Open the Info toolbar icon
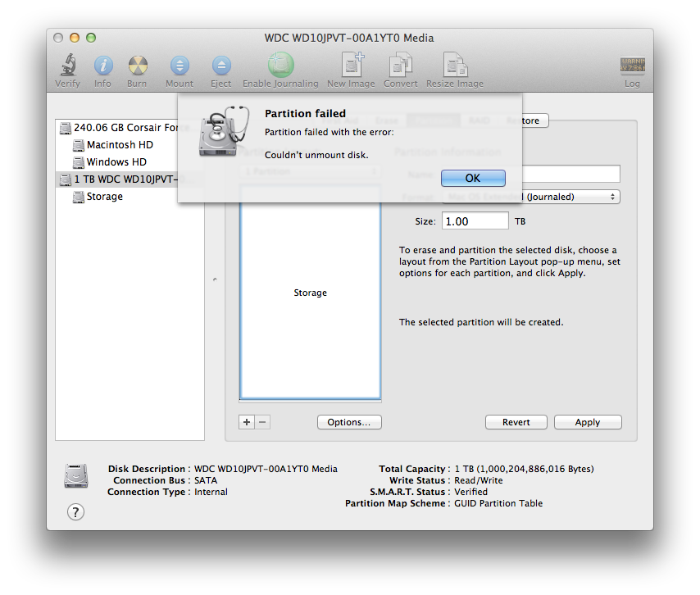The height and width of the screenshot is (595, 700). (x=103, y=66)
